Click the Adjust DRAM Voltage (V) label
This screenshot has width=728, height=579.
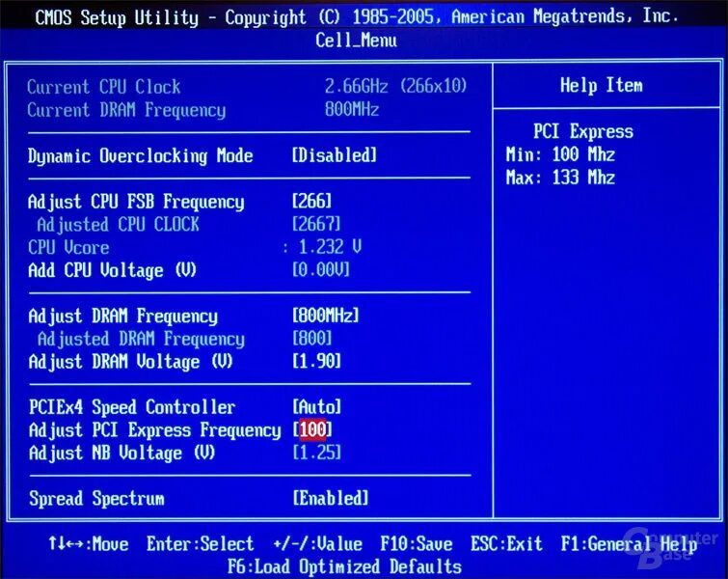click(x=130, y=362)
